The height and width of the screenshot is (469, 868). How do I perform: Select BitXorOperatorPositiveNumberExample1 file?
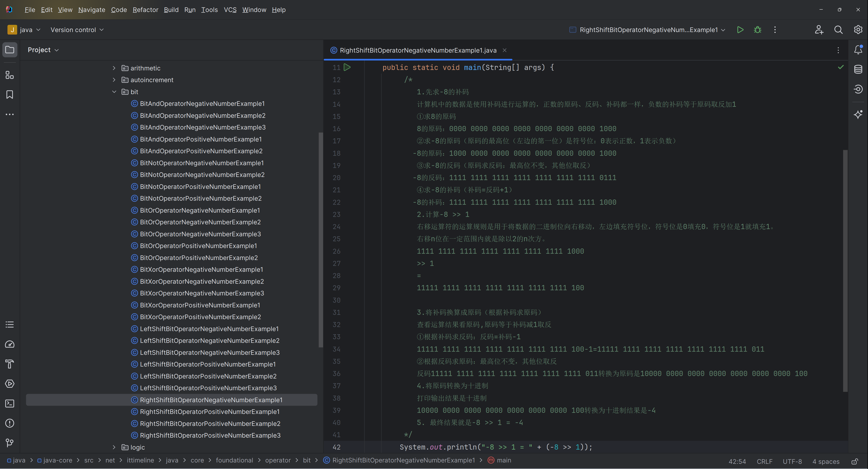[200, 305]
